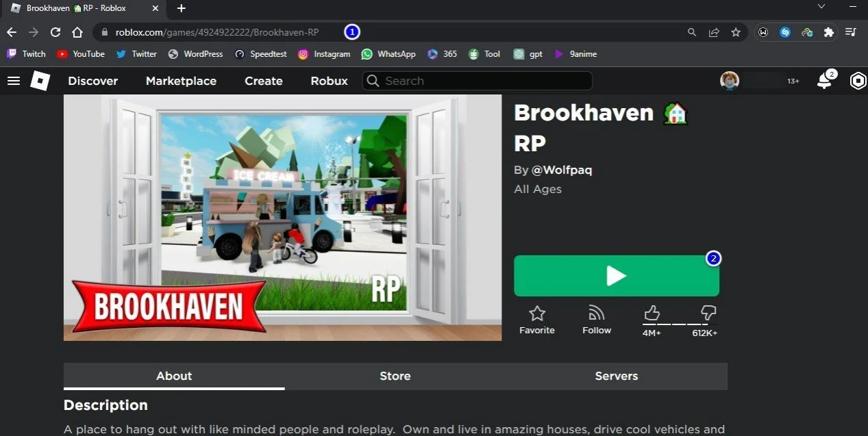The height and width of the screenshot is (436, 868).
Task: Click the like/dislike ratio bar
Action: tap(680, 324)
